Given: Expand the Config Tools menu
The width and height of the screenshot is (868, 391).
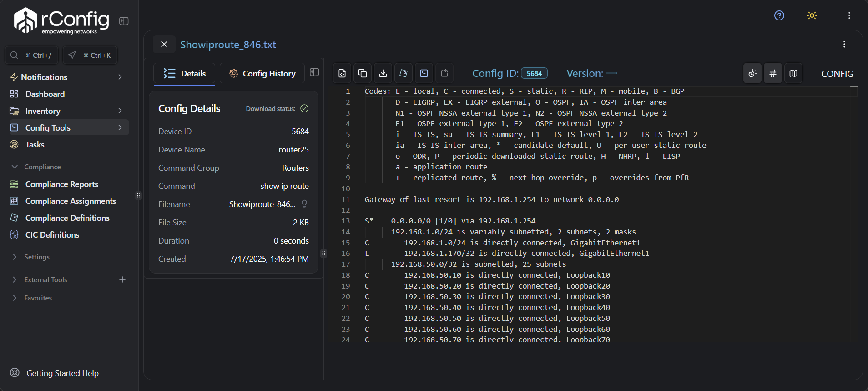Looking at the screenshot, I should click(69, 127).
